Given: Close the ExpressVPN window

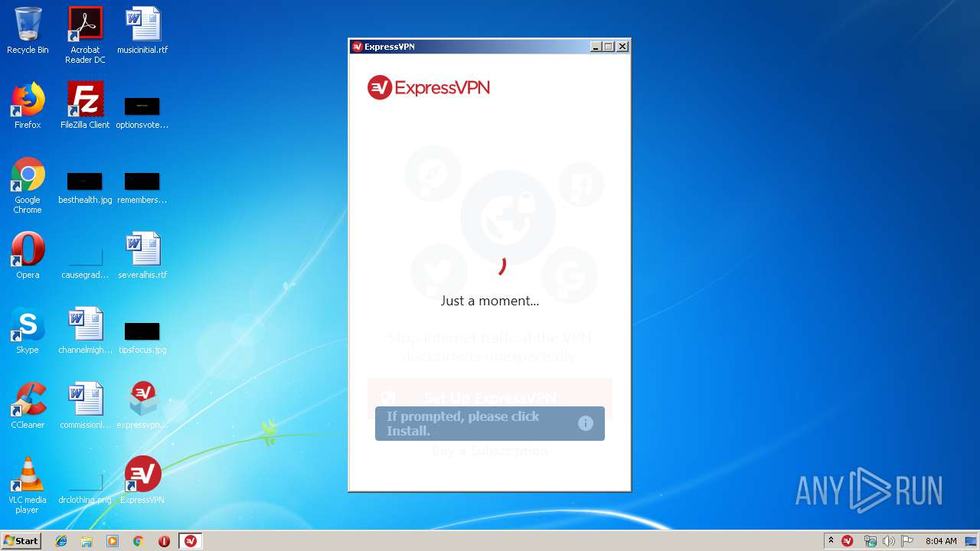Looking at the screenshot, I should 622,47.
